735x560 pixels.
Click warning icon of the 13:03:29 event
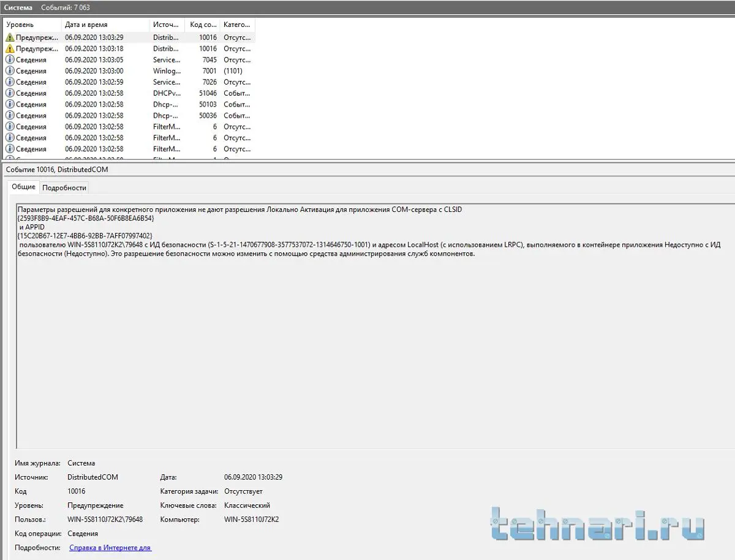coord(9,37)
